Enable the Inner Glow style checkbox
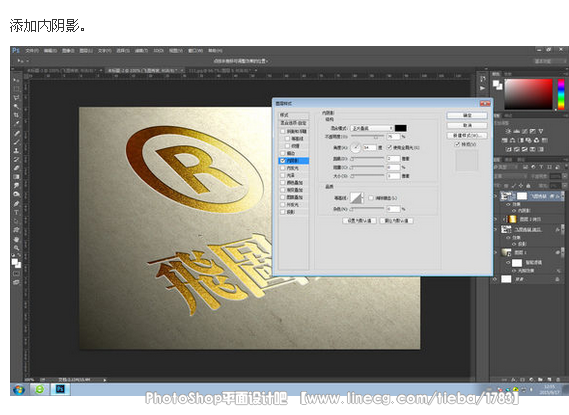The height and width of the screenshot is (415, 569). 283,168
